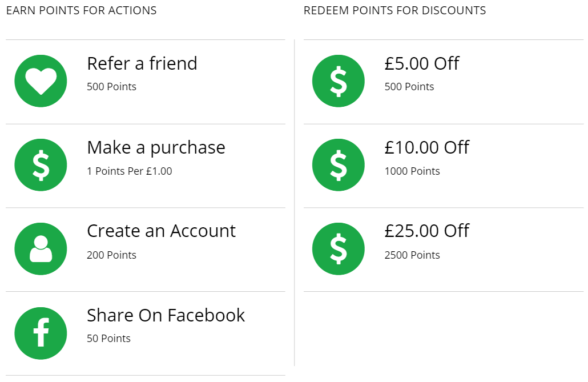Click the dollar icon beside Make a purchase
The height and width of the screenshot is (382, 588).
pyautogui.click(x=41, y=165)
